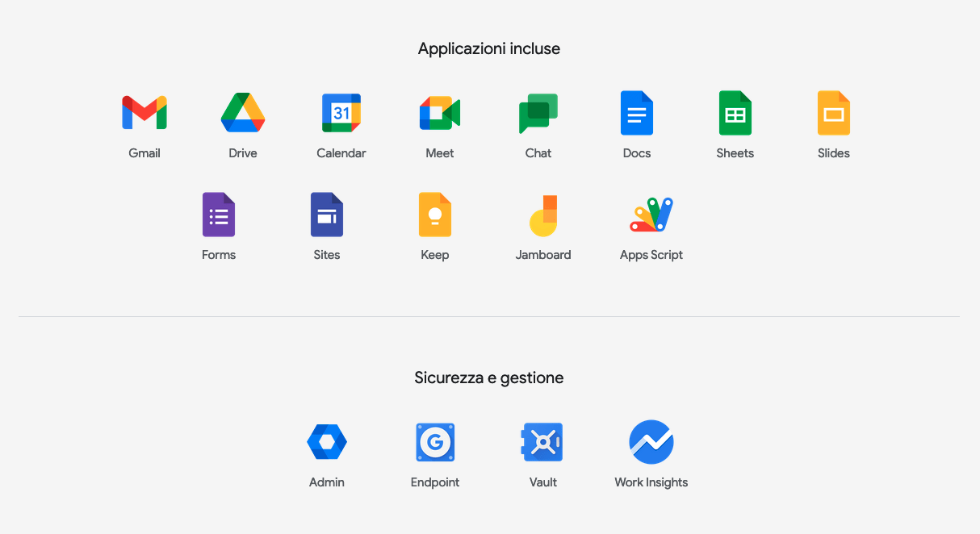Open the Jamboard icon
Image resolution: width=980 pixels, height=534 pixels.
click(543, 215)
